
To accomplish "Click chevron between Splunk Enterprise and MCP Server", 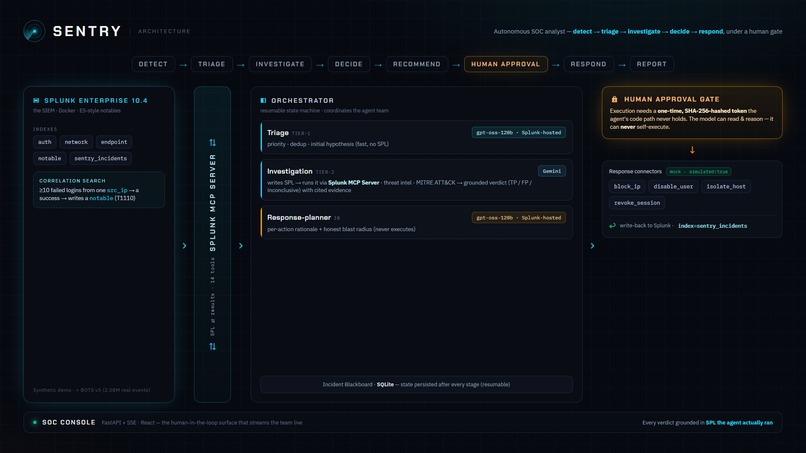I will coord(185,246).
